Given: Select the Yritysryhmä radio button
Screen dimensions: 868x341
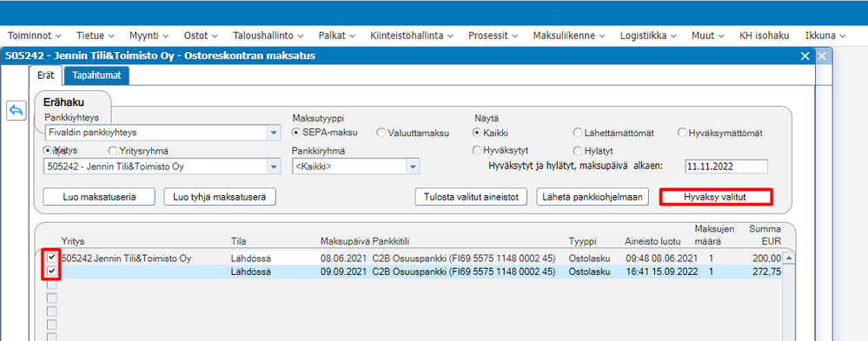Looking at the screenshot, I should click(113, 150).
